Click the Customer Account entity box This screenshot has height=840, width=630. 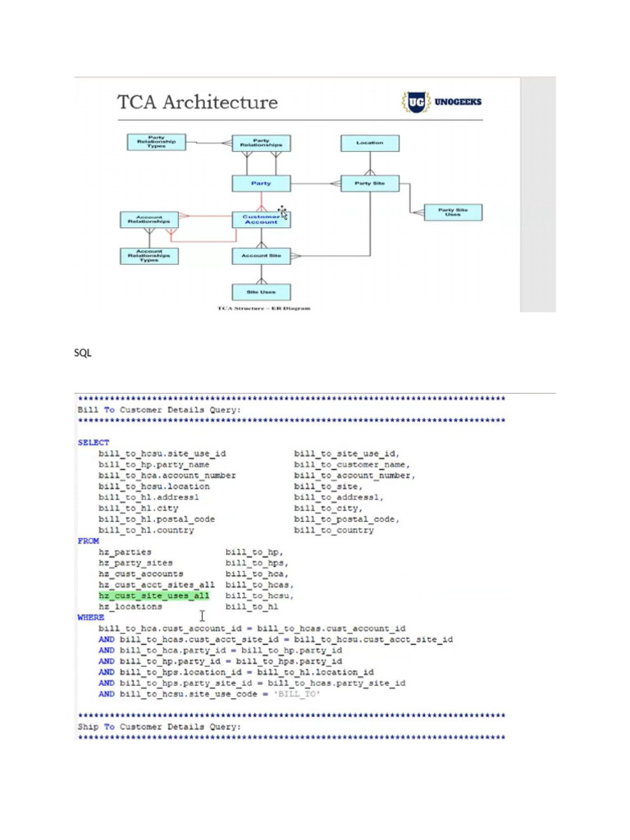[261, 220]
